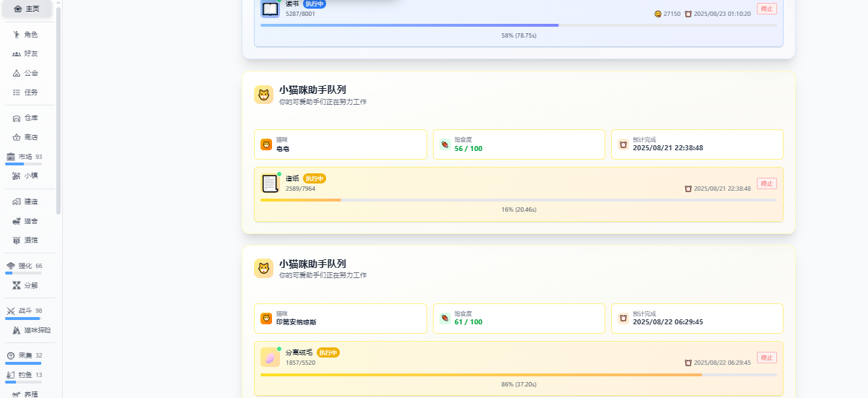This screenshot has height=398, width=868.
Task: Click the 战斗 crossed swords icon
Action: click(x=11, y=311)
